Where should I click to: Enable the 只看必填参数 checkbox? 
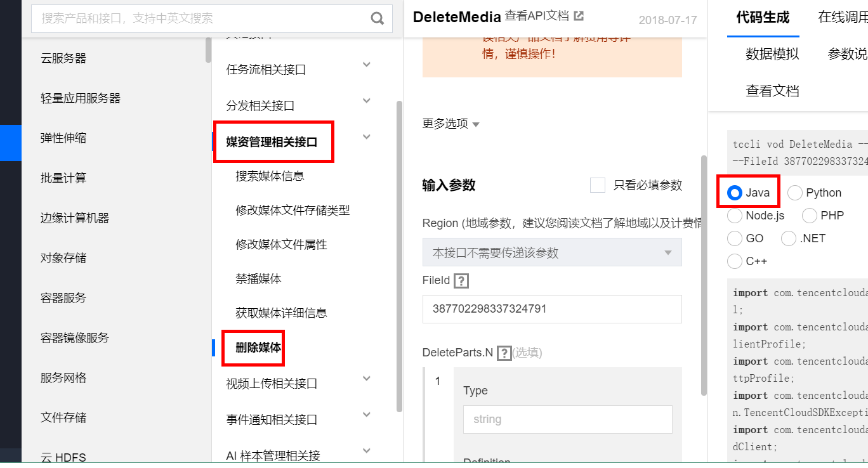597,185
